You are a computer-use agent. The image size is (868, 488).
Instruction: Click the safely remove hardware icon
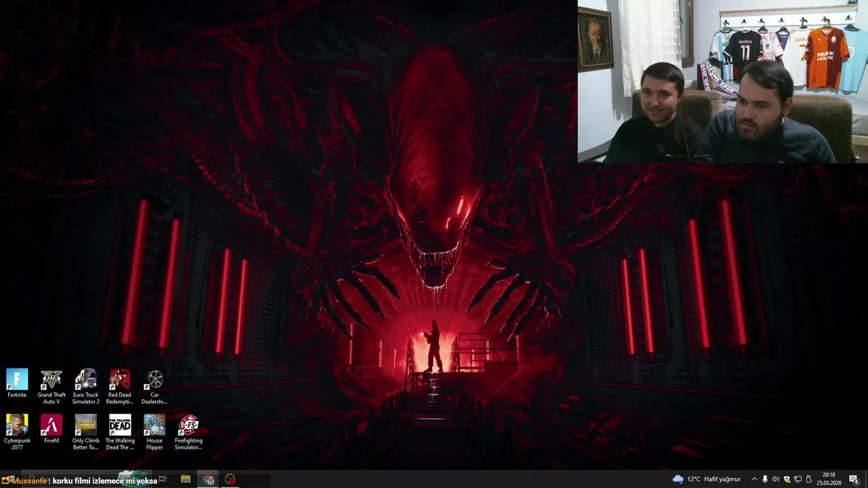(x=808, y=479)
